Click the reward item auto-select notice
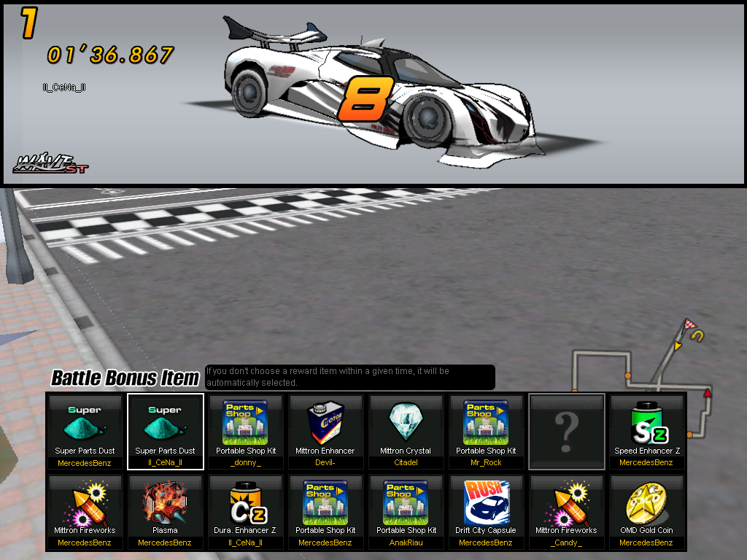 (x=350, y=377)
